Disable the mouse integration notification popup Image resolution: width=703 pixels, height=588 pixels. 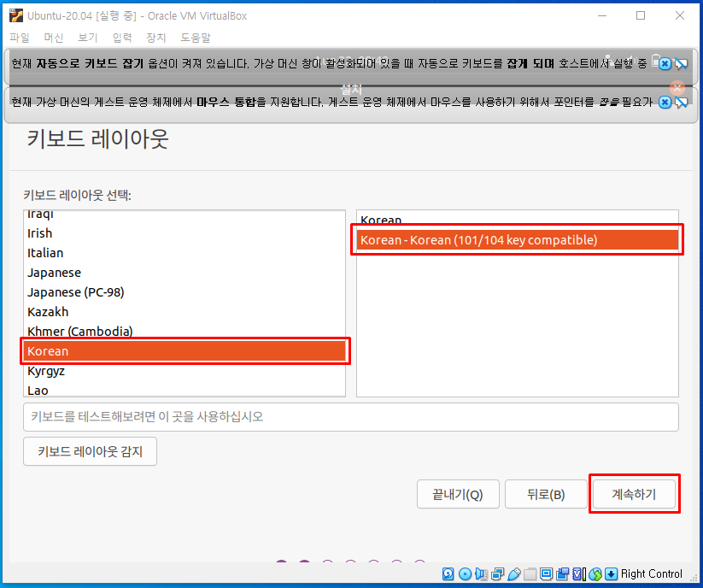[x=665, y=103]
